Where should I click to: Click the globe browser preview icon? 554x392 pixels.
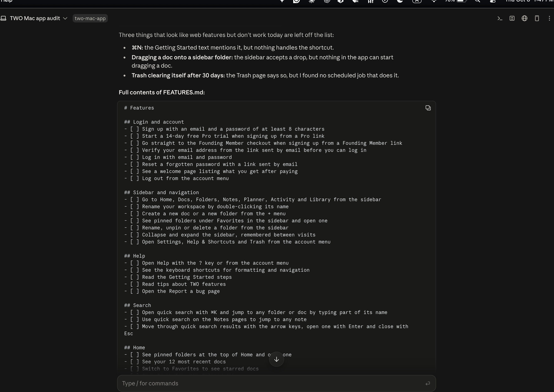click(x=524, y=18)
